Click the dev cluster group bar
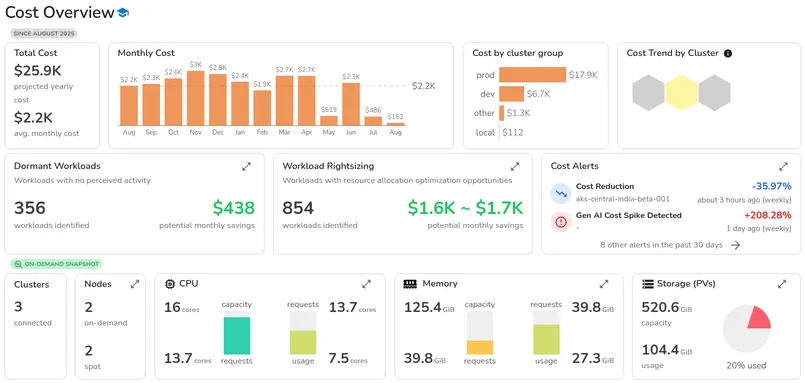This screenshot has height=383, width=805. 511,94
